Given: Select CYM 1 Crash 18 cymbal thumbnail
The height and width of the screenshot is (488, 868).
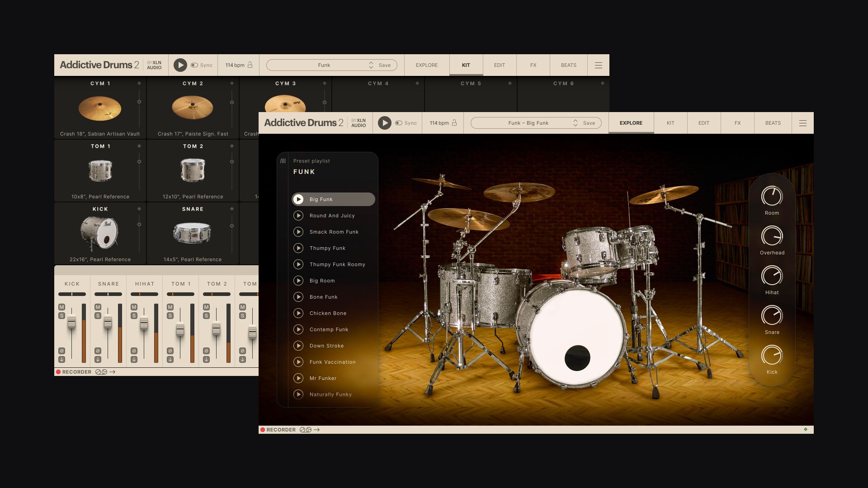Looking at the screenshot, I should tap(100, 108).
